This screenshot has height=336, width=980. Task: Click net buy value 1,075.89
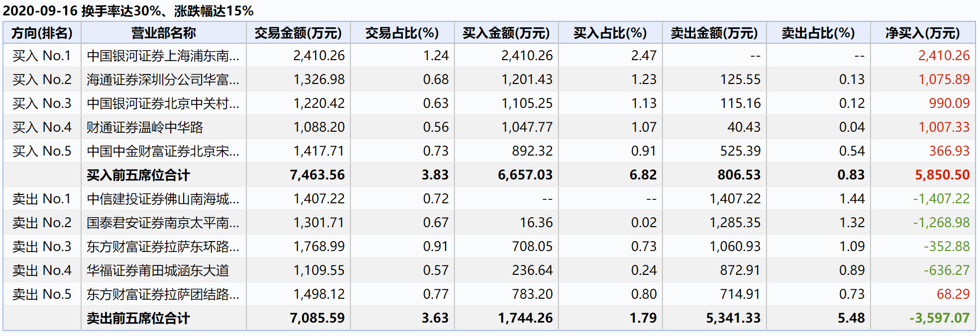coord(944,80)
